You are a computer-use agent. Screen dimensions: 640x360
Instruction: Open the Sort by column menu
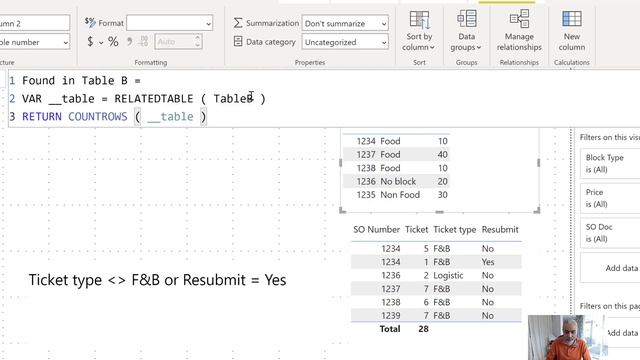pos(419,32)
